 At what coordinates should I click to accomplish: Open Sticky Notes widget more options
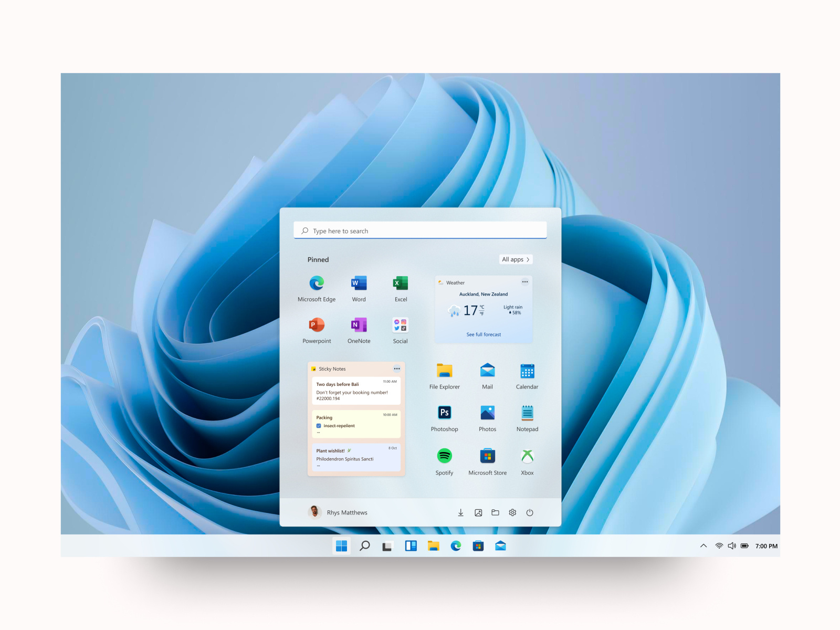click(397, 369)
